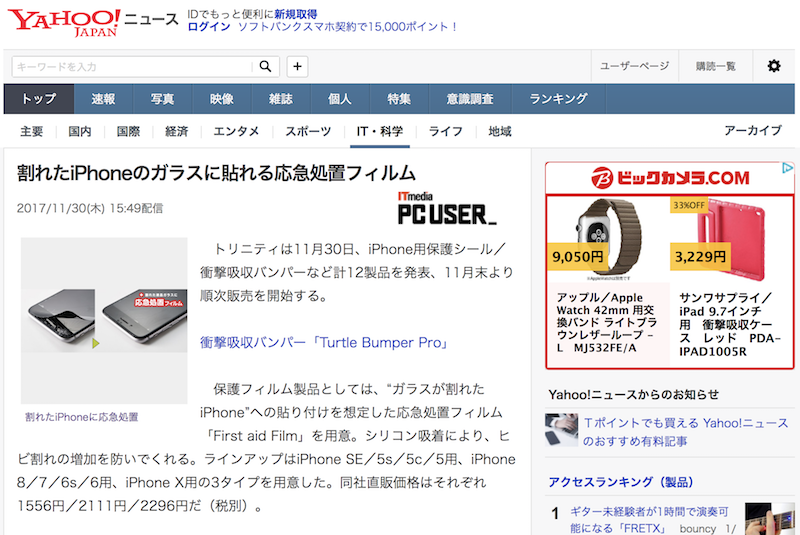Open the ランキング tab

[x=558, y=99]
